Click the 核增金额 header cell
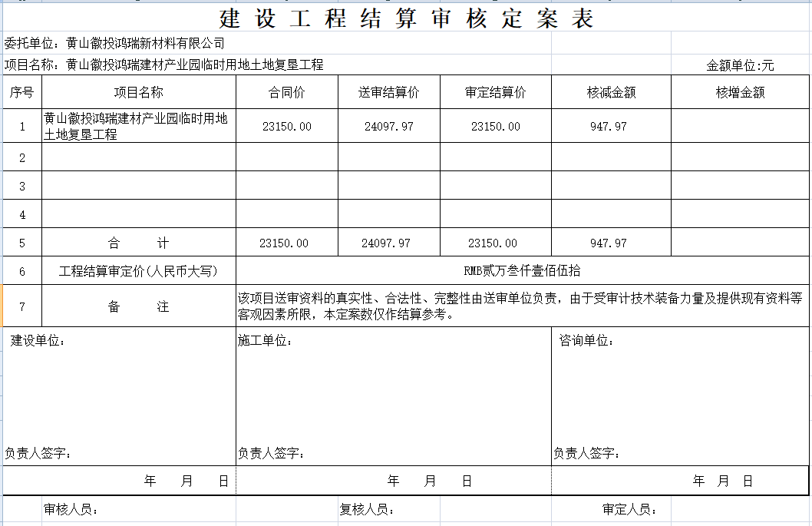812x526 pixels. coord(740,93)
